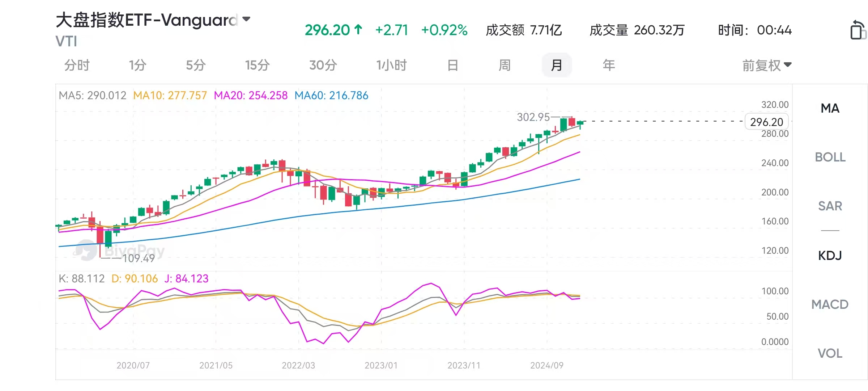Select the 年 yearly chart tab

609,66
